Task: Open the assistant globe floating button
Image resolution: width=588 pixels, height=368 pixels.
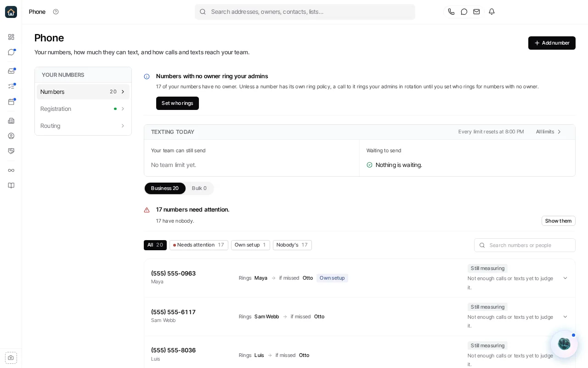Action: click(564, 344)
